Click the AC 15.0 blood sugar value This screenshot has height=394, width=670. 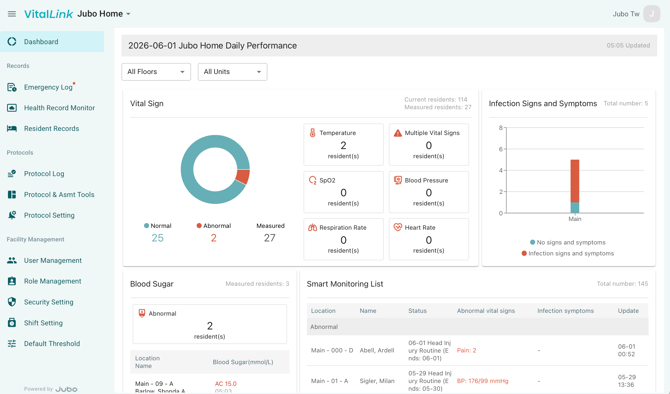pos(226,384)
